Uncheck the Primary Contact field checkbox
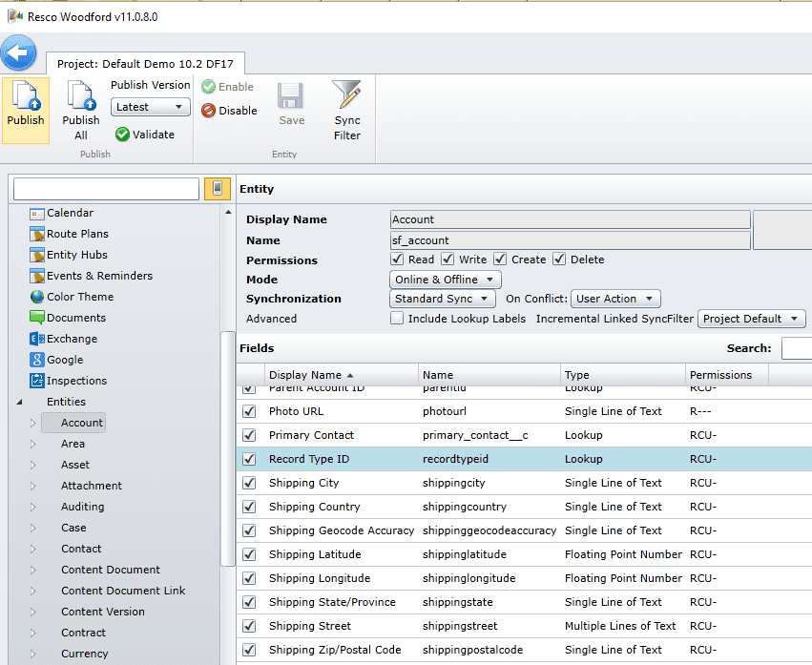 (x=249, y=435)
